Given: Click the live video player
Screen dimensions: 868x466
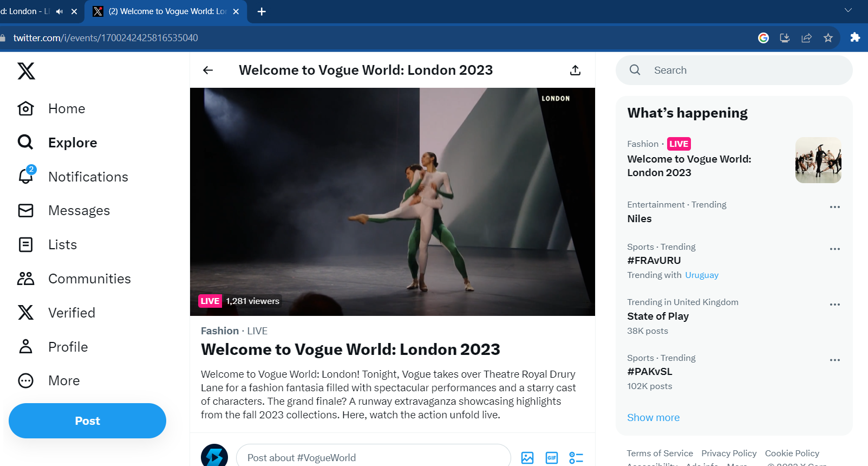Looking at the screenshot, I should (393, 202).
